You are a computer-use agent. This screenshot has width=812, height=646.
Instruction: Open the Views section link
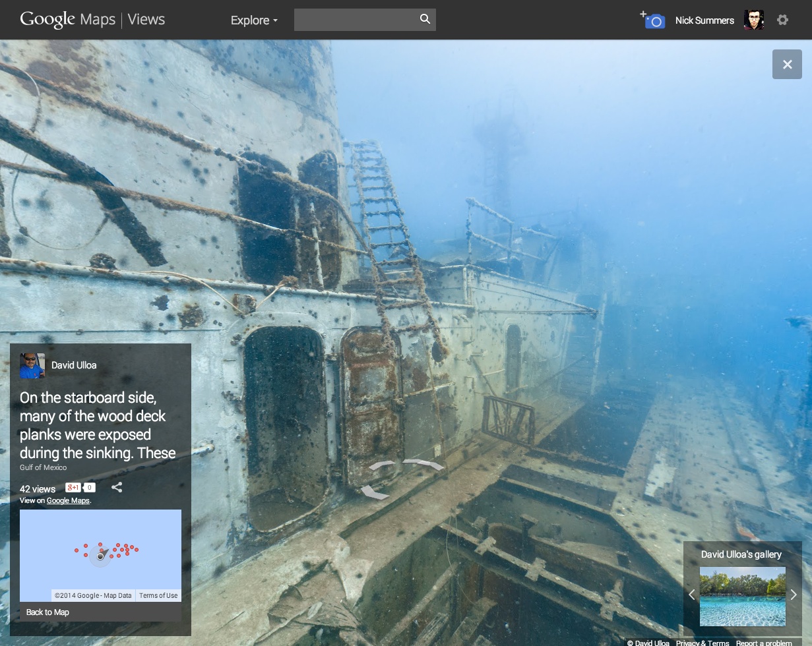pyautogui.click(x=146, y=20)
